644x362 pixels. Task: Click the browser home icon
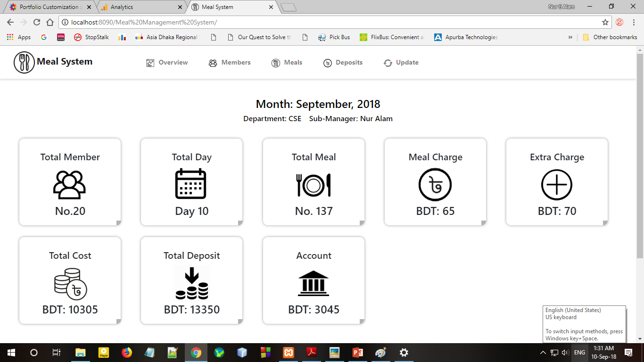click(50, 22)
